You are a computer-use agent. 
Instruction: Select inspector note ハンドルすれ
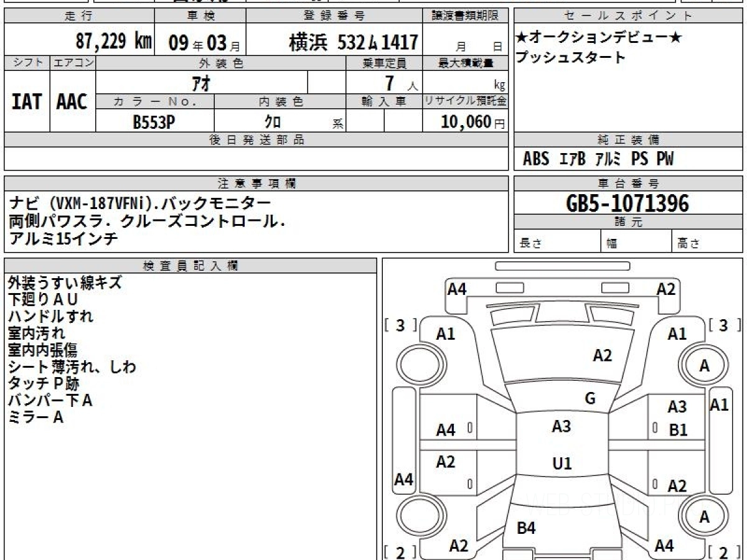tap(50, 316)
